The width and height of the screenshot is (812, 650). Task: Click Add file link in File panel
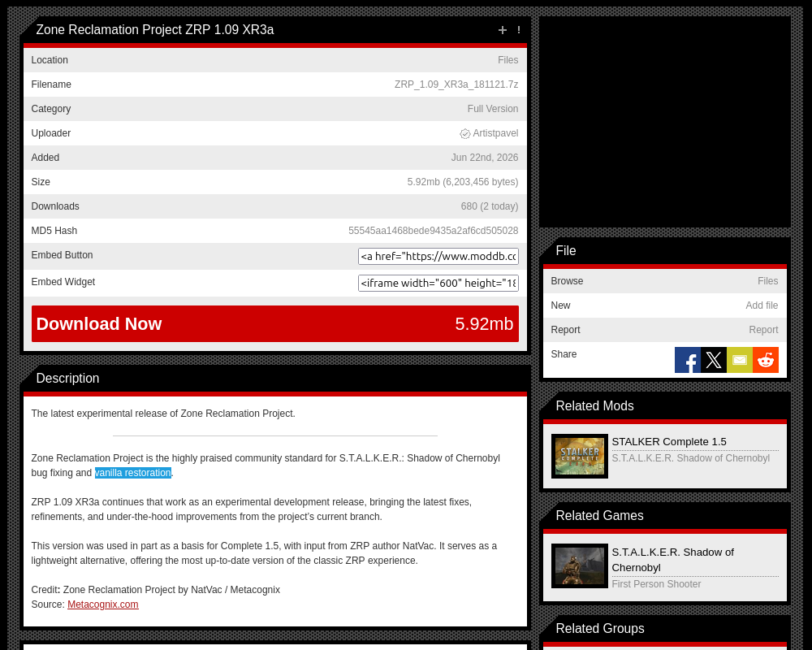(762, 305)
